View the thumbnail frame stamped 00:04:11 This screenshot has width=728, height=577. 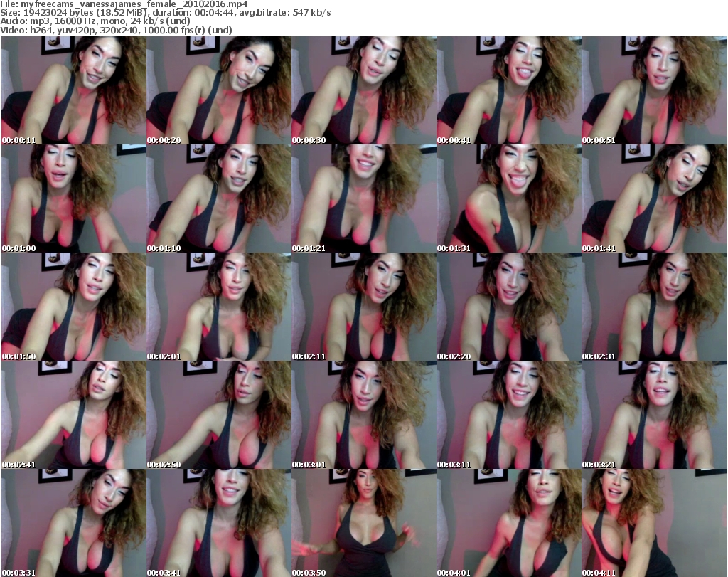point(654,523)
